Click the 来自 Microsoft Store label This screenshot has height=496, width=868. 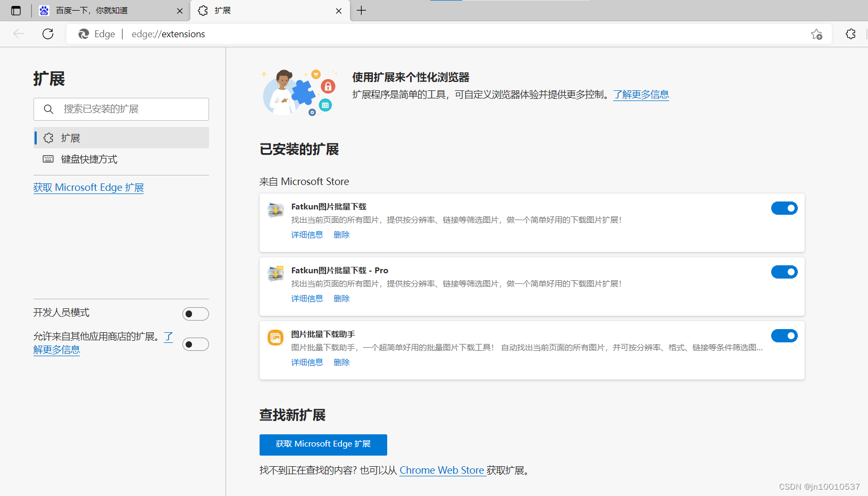304,182
